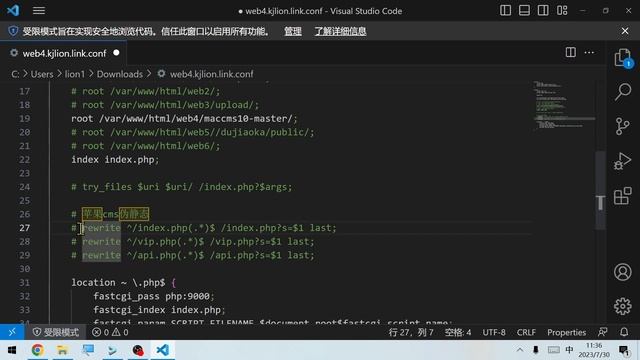Viewport: 640px width, 360px height.
Task: Open Windows Start menu
Action: [x=12, y=350]
